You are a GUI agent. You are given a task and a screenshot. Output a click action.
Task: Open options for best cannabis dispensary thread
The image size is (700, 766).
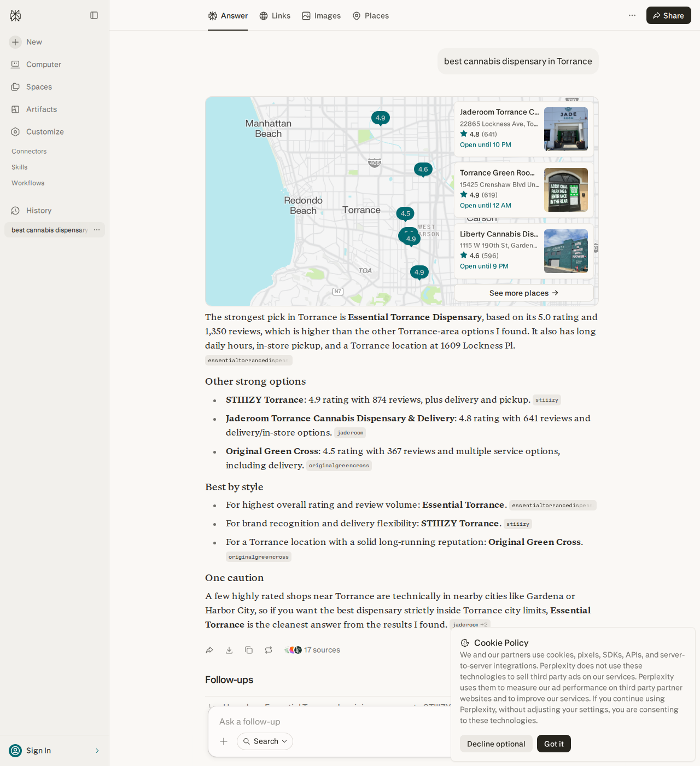97,230
